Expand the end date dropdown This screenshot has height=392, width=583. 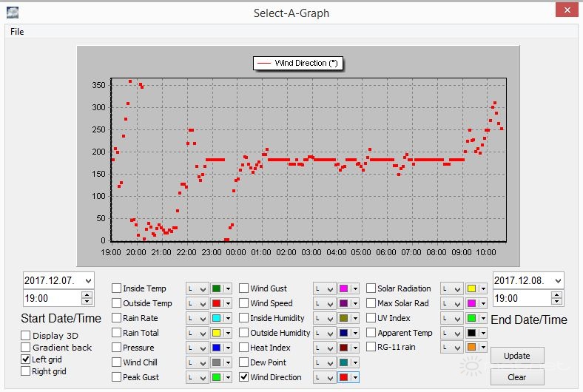click(x=557, y=281)
